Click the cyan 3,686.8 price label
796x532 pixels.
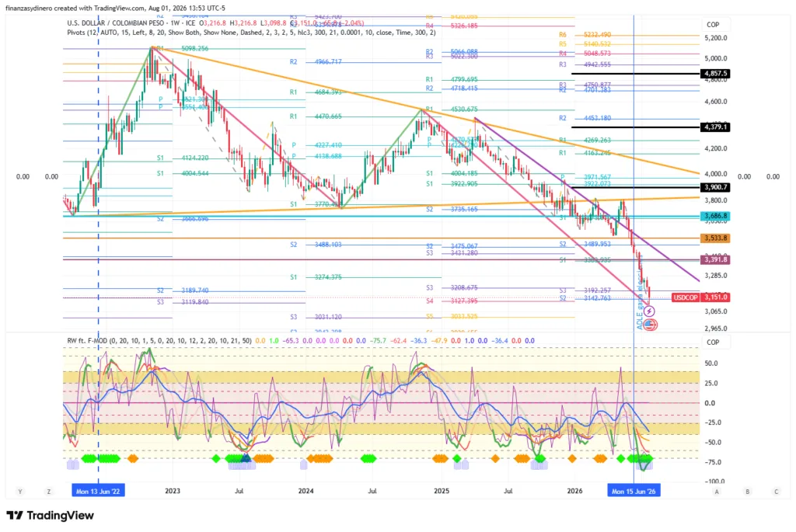[715, 216]
